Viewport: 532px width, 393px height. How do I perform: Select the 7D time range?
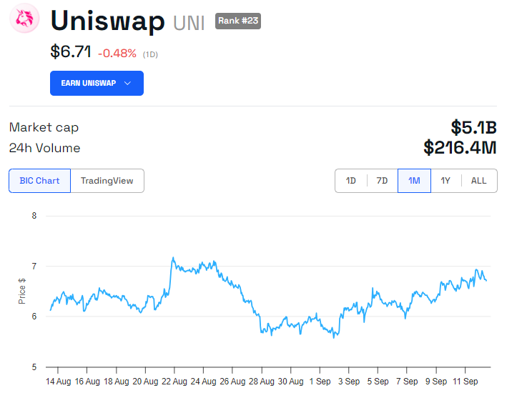tap(382, 181)
